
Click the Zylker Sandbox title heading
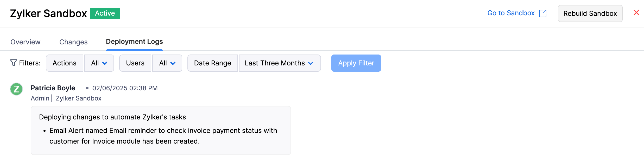tap(48, 13)
